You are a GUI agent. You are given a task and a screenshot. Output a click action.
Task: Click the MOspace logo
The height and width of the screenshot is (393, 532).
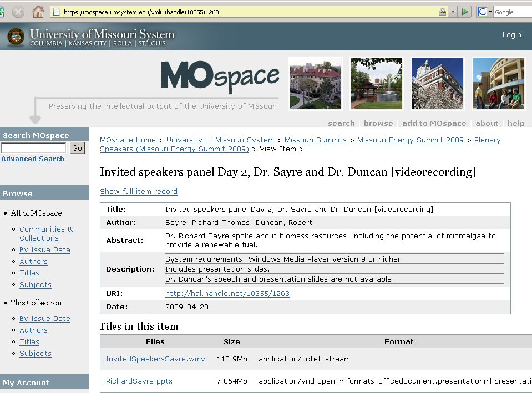tap(220, 76)
